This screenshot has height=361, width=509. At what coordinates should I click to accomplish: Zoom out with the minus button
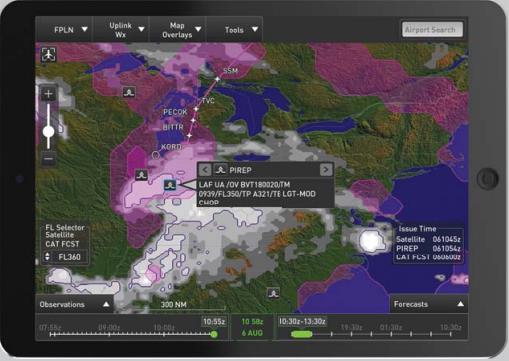pos(48,159)
